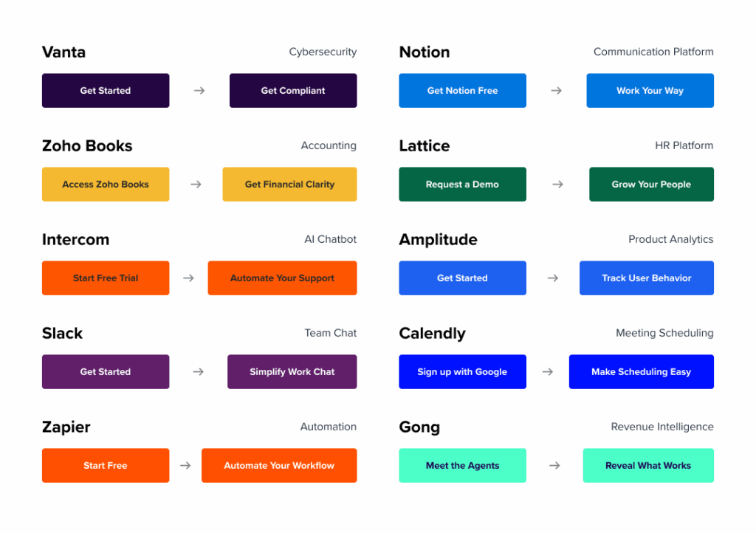Click the Work Your Way button
Screen dimensions: 756x533
650,91
